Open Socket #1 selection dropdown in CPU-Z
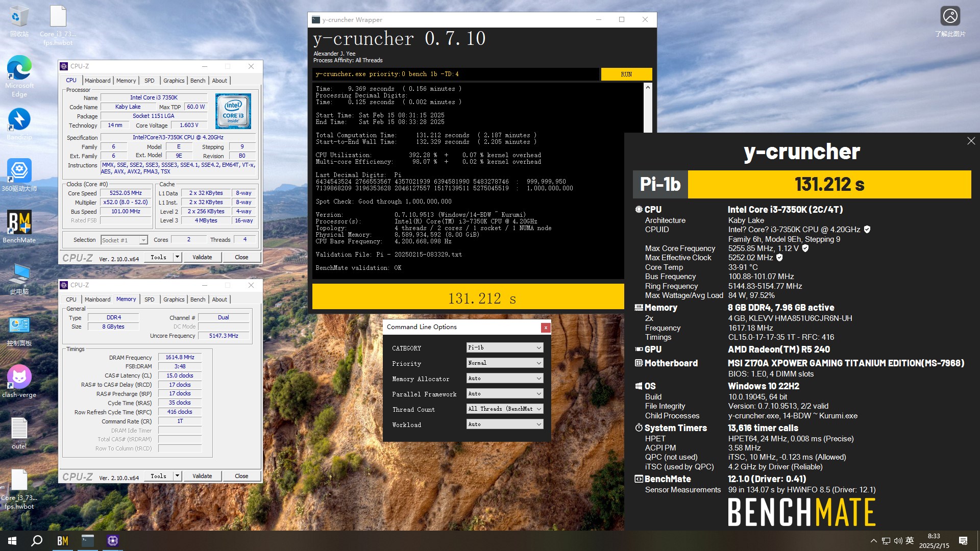 click(x=124, y=240)
